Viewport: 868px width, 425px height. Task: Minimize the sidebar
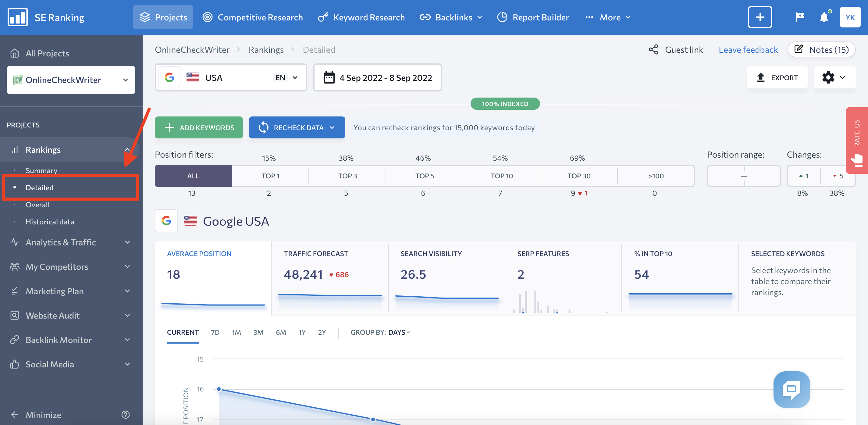[x=36, y=415]
